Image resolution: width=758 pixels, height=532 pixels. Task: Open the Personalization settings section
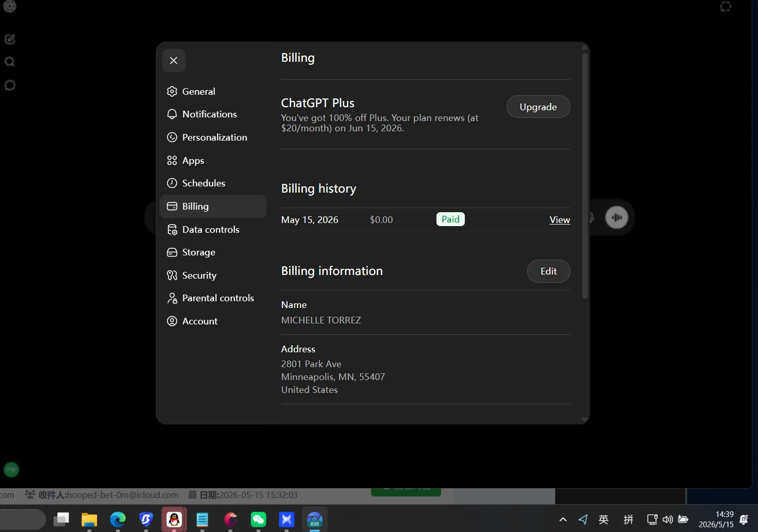point(213,138)
